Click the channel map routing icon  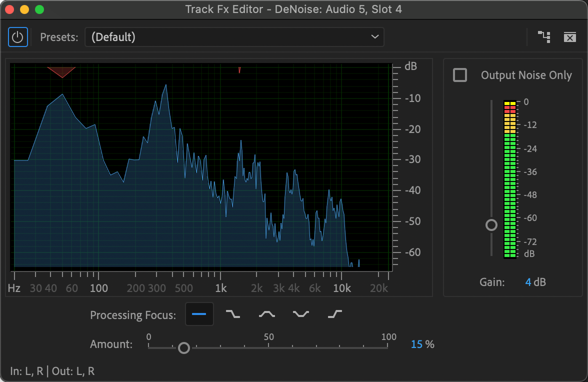click(544, 37)
